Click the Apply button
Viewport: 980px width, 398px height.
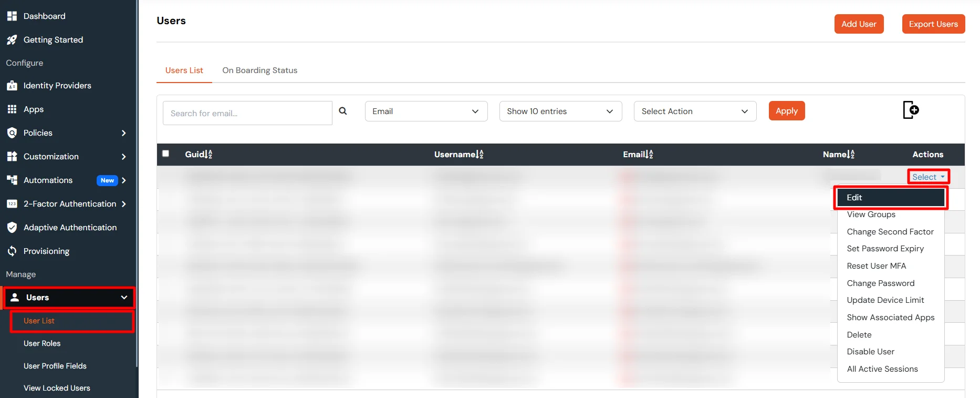pyautogui.click(x=787, y=111)
